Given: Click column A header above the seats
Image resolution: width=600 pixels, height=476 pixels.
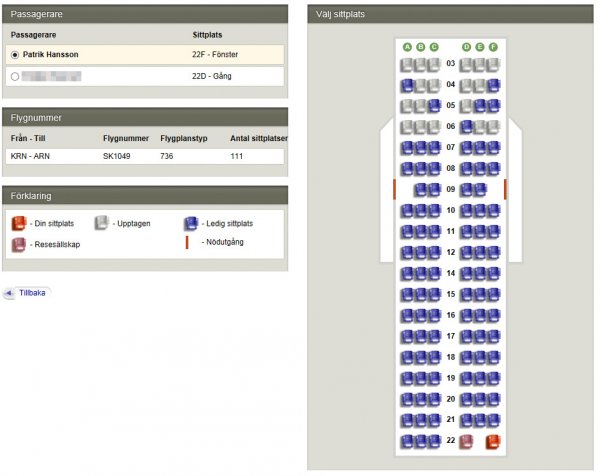Looking at the screenshot, I should click(407, 46).
